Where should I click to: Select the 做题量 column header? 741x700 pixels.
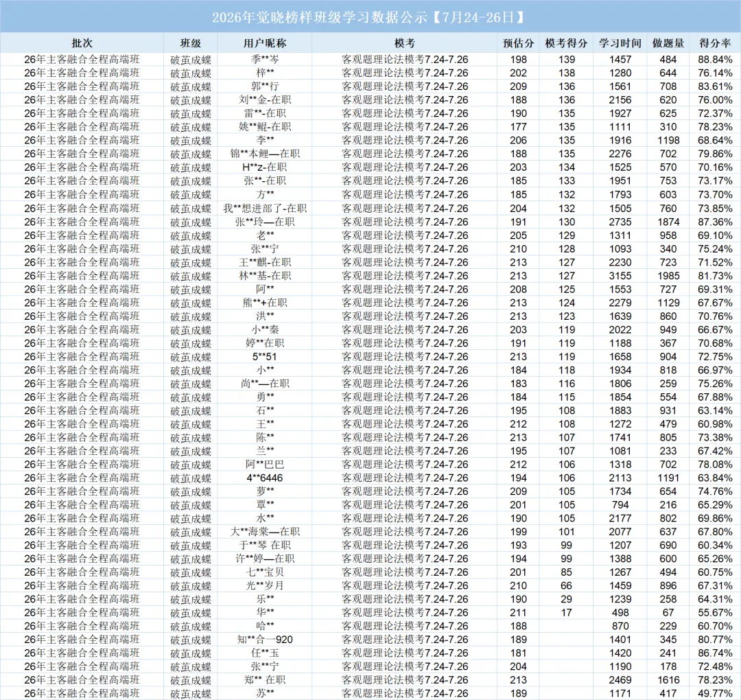click(x=668, y=43)
